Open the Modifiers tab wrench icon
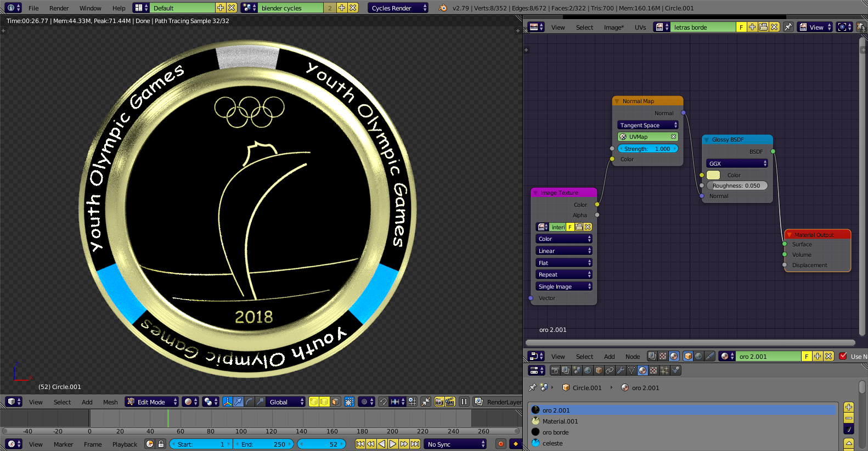The width and height of the screenshot is (868, 451). (x=621, y=370)
